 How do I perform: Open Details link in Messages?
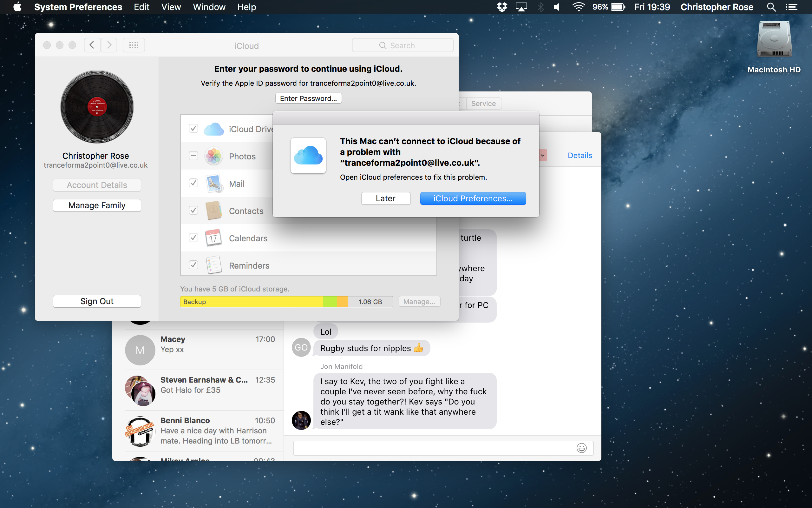click(580, 155)
